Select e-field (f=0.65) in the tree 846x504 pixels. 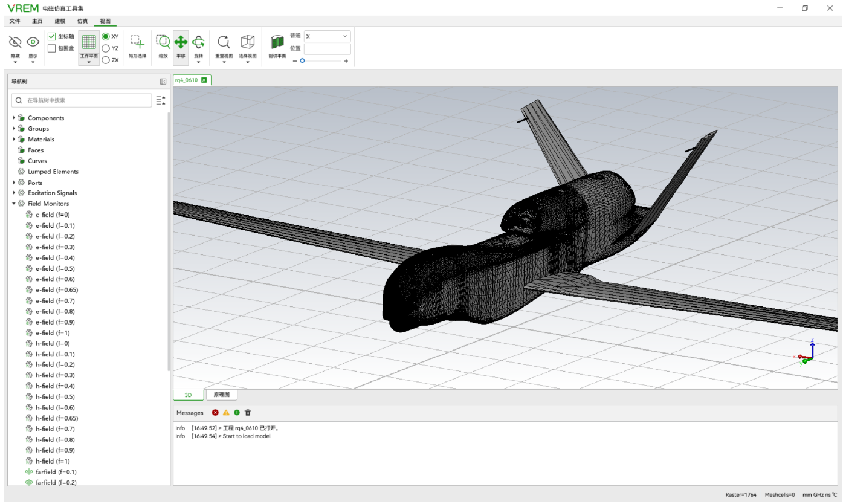pos(57,290)
